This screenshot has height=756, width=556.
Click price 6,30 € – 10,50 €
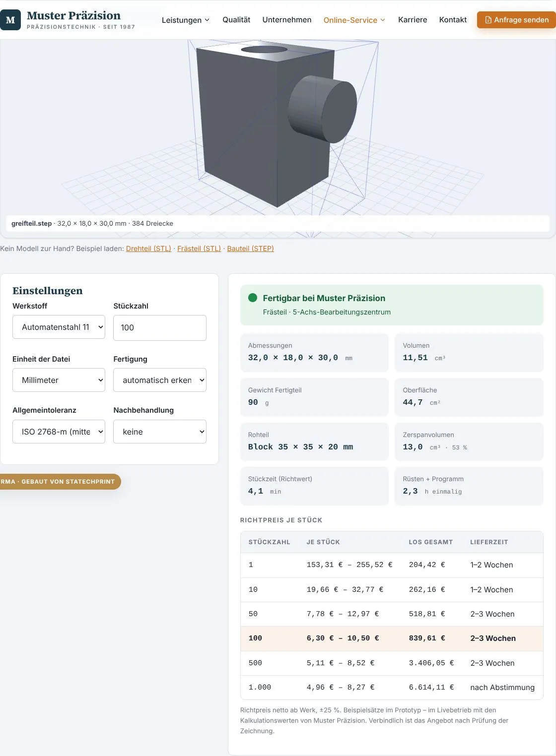(x=343, y=638)
